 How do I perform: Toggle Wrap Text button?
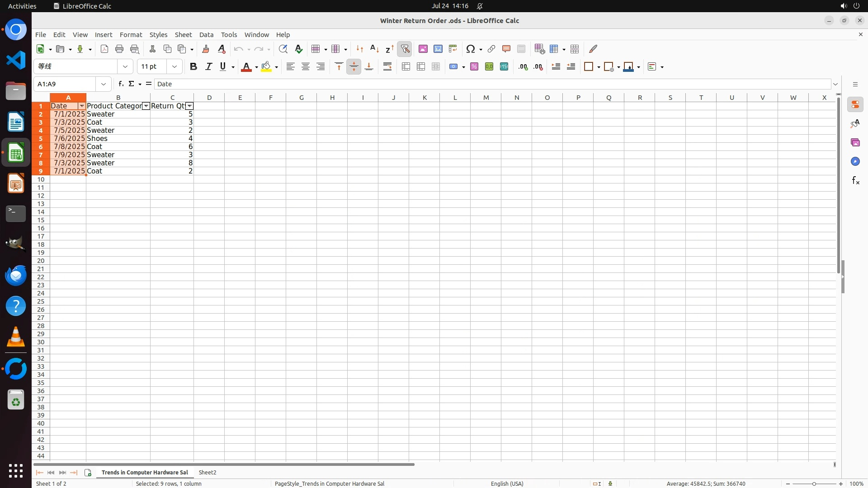387,66
